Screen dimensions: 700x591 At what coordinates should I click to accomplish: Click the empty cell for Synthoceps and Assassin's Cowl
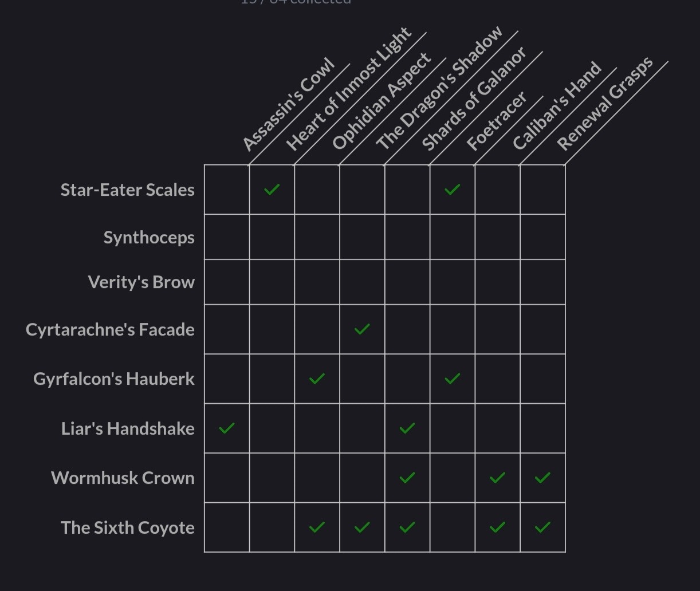(x=227, y=237)
